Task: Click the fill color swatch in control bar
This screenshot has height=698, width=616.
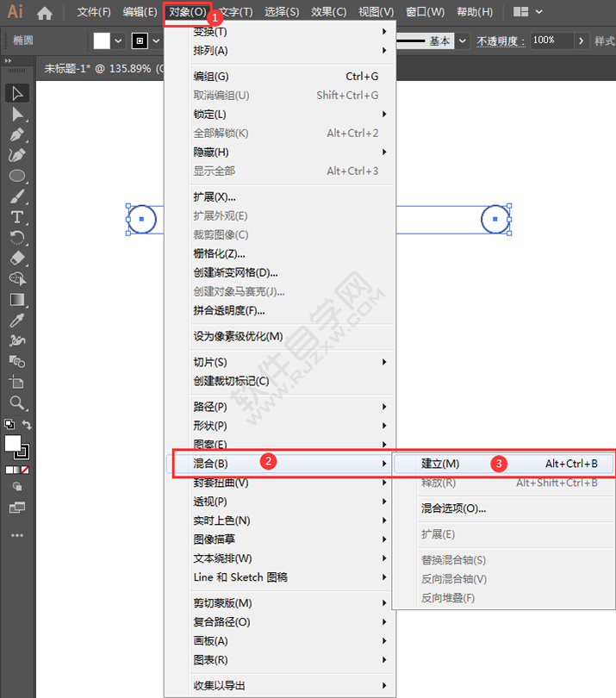Action: coord(102,41)
